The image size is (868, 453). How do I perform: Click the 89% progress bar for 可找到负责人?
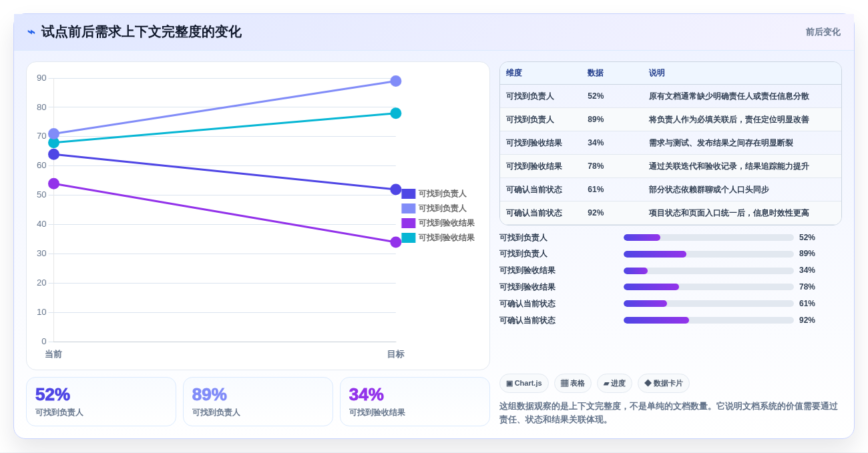click(x=708, y=254)
